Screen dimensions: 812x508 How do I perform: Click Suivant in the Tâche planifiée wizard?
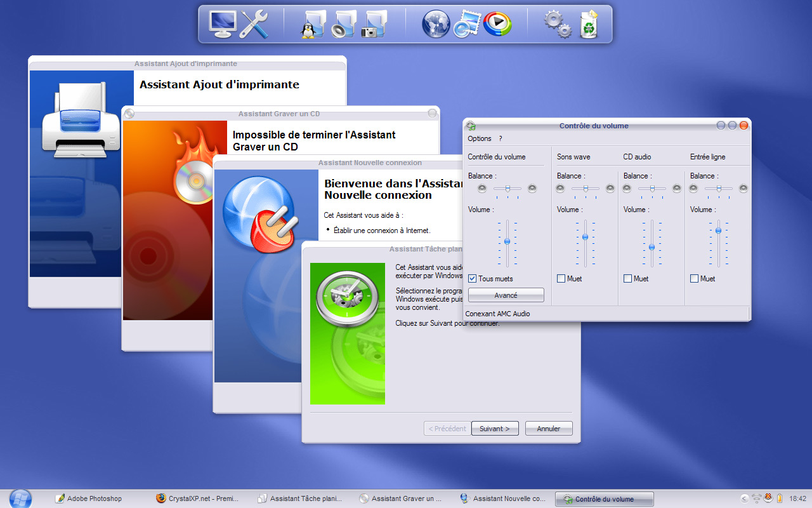coord(495,429)
